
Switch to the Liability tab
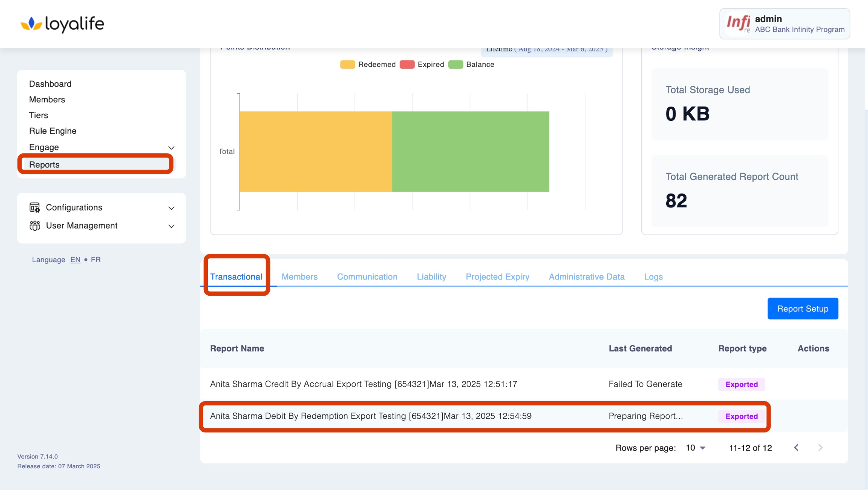click(x=431, y=277)
